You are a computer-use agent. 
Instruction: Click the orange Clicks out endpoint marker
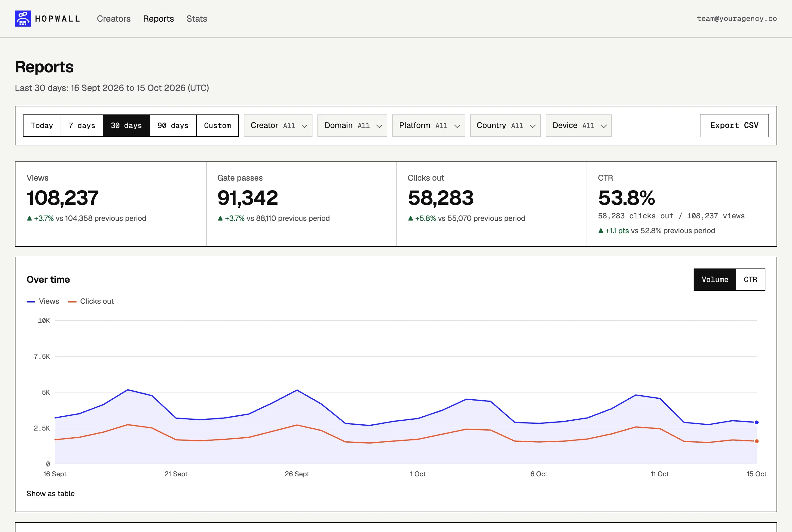(x=756, y=441)
